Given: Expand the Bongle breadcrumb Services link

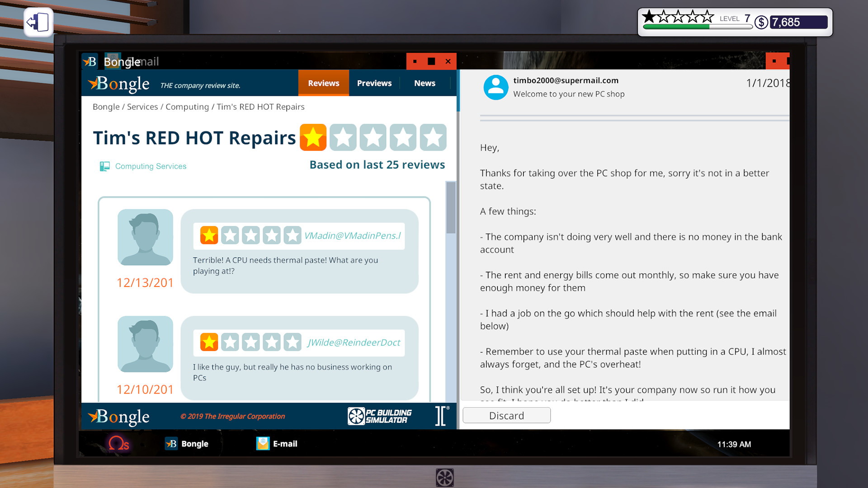Looking at the screenshot, I should (142, 107).
